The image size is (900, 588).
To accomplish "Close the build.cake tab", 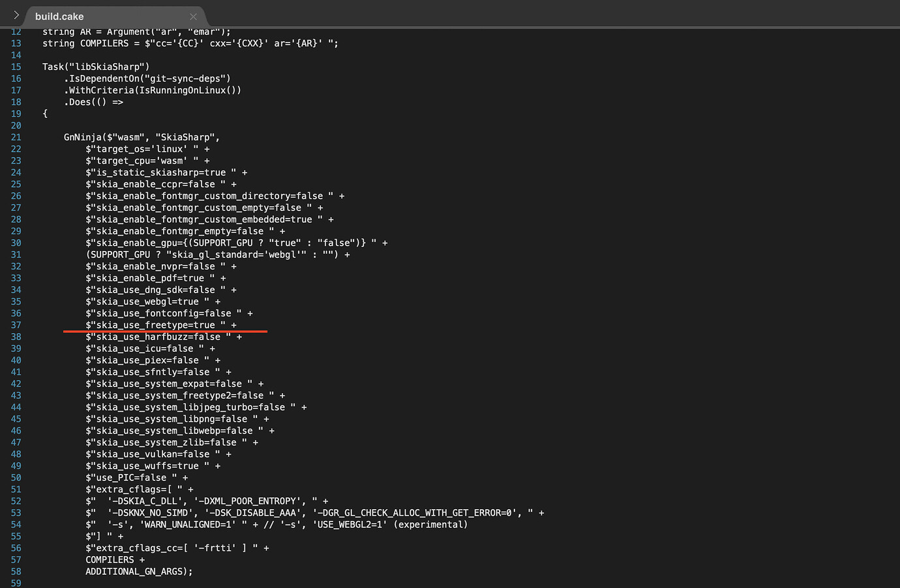I will point(193,16).
